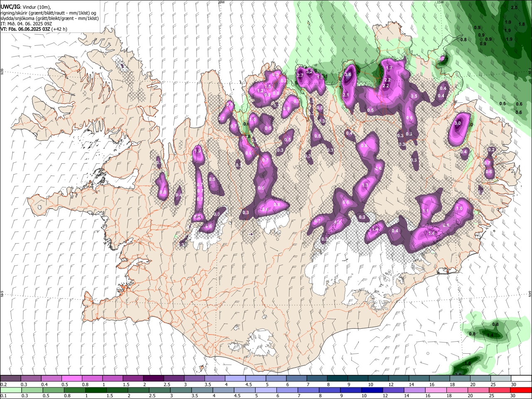Click the 0.2 swatch in the snow legend
Screen dimensions: 532x399
click(x=10, y=378)
